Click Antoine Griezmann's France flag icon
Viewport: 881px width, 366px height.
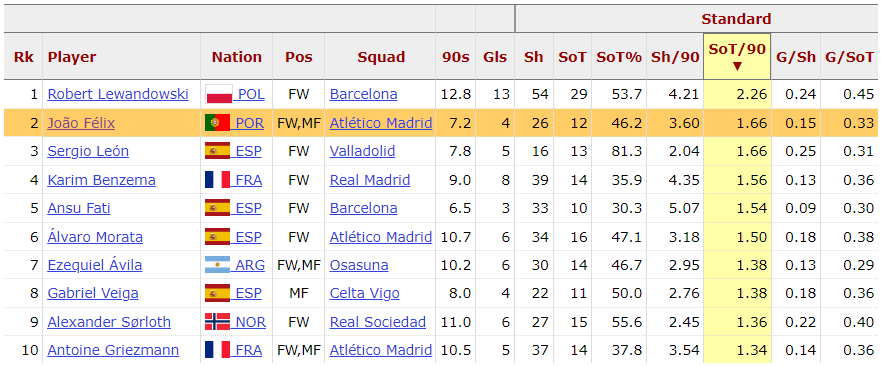pos(217,350)
